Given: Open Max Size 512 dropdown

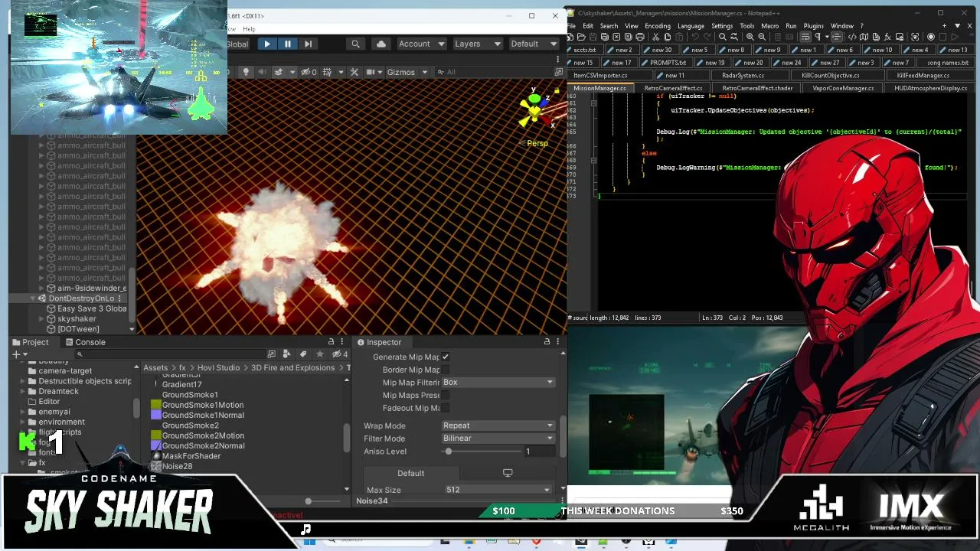Looking at the screenshot, I should click(498, 490).
